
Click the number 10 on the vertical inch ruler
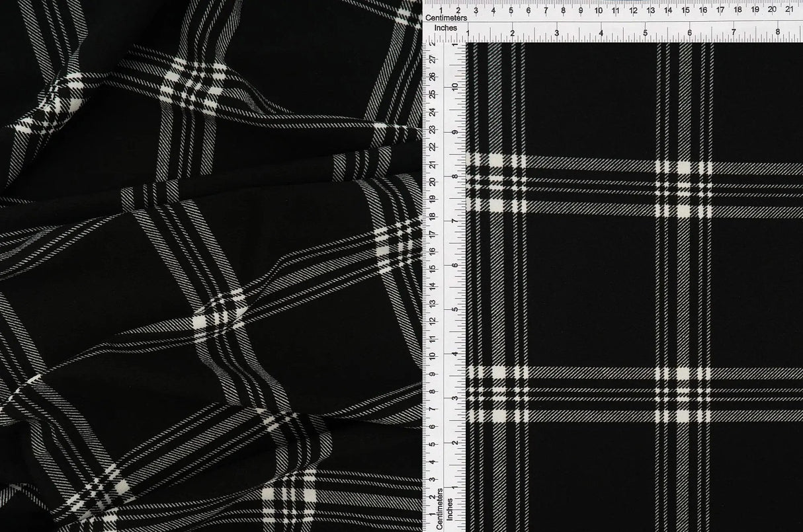pyautogui.click(x=454, y=87)
